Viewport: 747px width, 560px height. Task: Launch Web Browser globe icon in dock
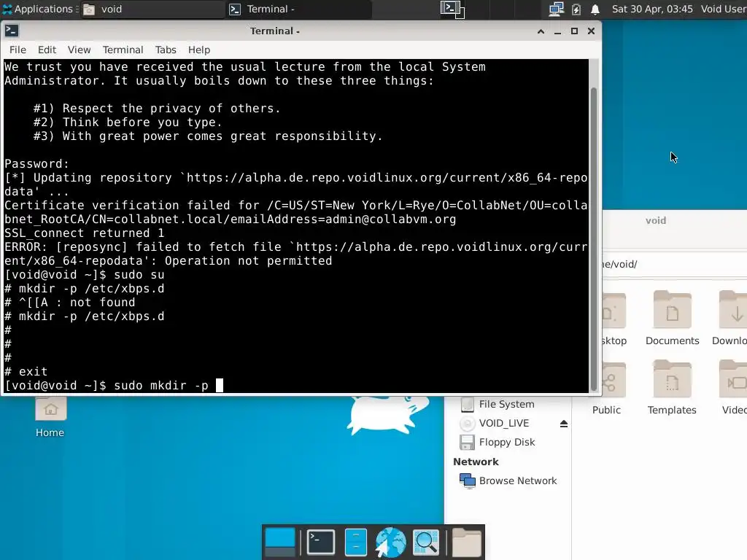point(391,542)
